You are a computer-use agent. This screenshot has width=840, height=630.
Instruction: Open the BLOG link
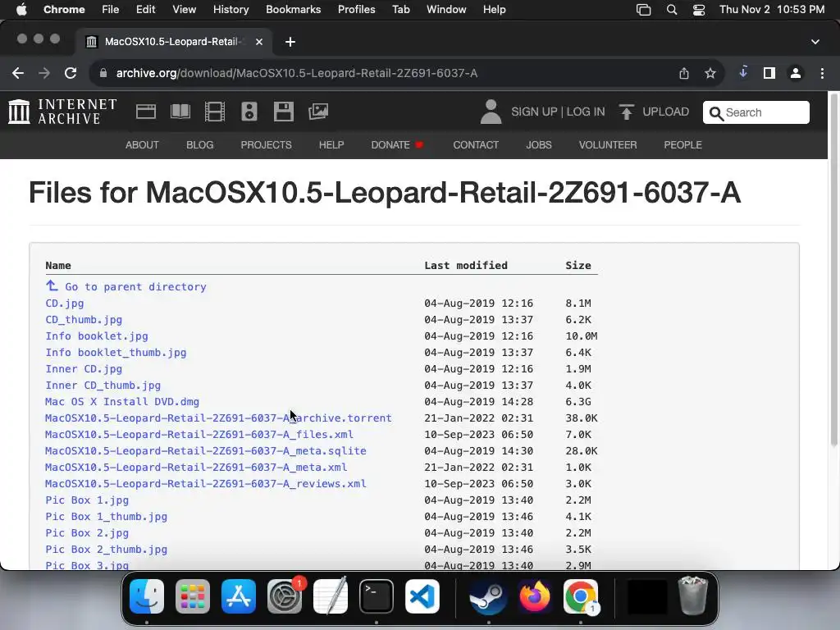click(200, 145)
